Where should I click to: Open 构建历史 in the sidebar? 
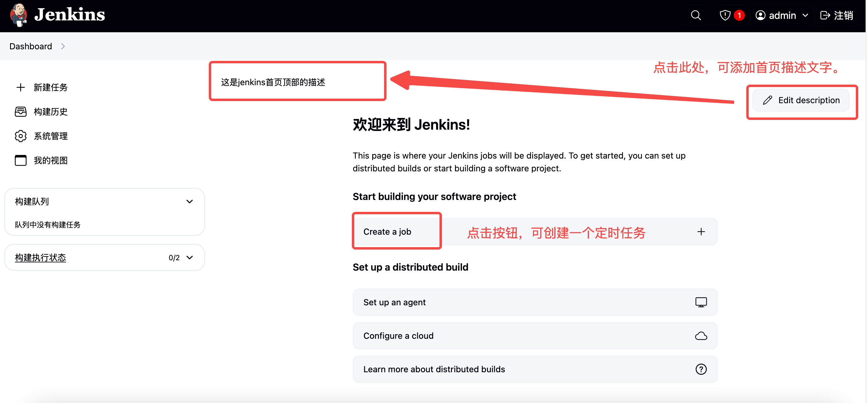coord(51,111)
